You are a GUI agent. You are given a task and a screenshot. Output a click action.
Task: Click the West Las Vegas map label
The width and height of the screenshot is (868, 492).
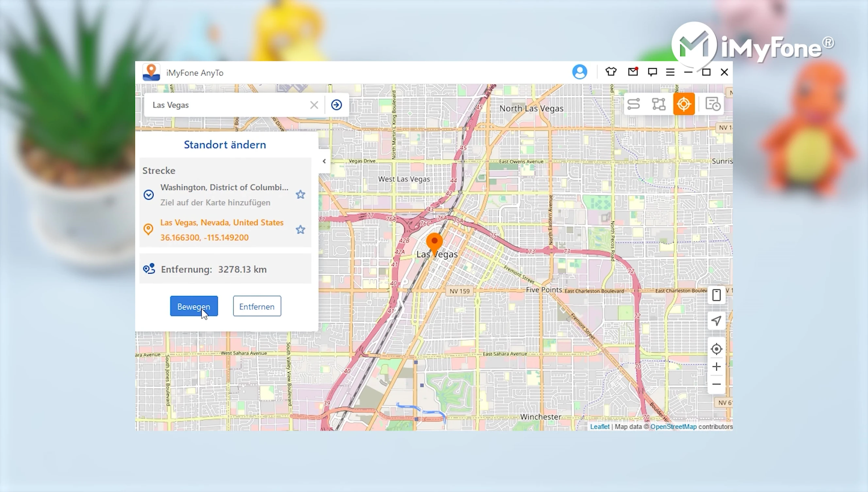pyautogui.click(x=404, y=179)
